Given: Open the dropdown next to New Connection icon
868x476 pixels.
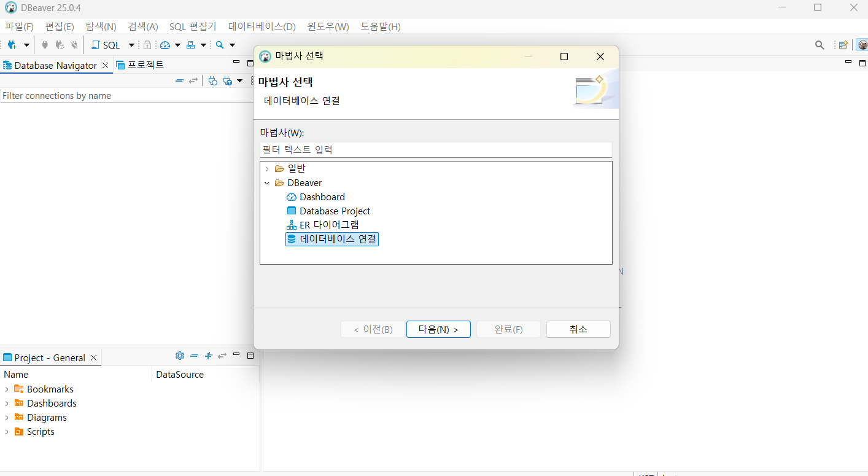Looking at the screenshot, I should pyautogui.click(x=26, y=45).
